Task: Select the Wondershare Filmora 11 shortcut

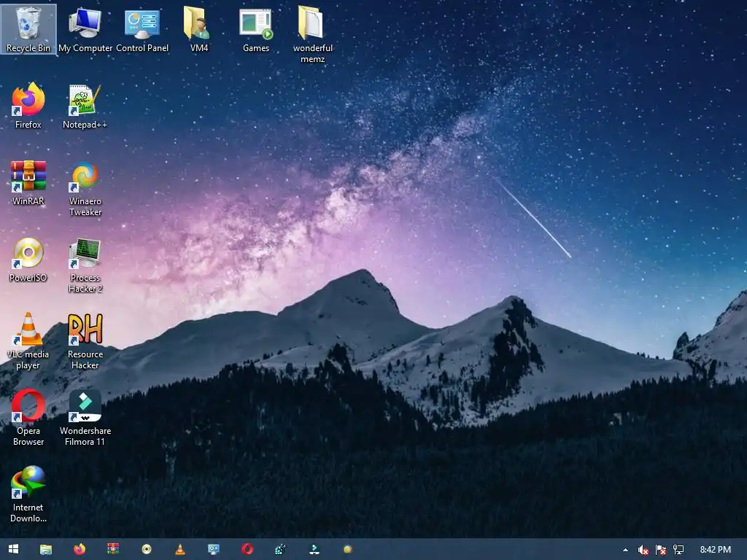Action: click(x=85, y=417)
